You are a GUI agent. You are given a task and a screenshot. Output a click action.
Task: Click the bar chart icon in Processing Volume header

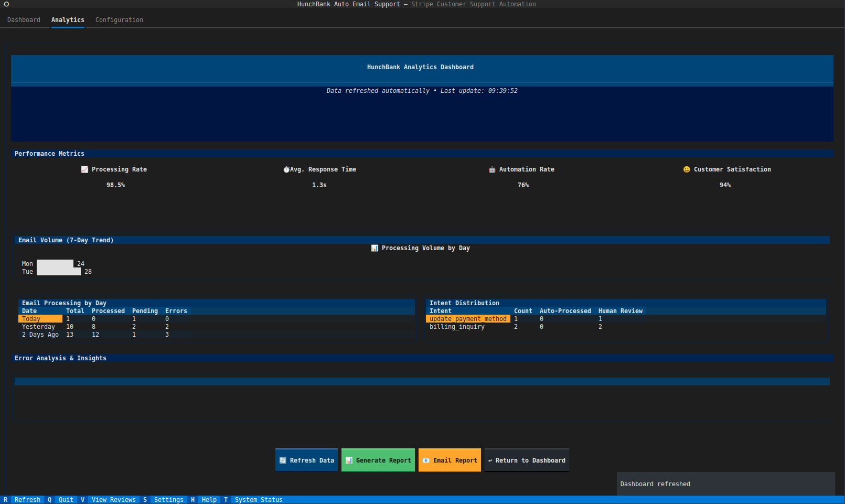pyautogui.click(x=375, y=248)
